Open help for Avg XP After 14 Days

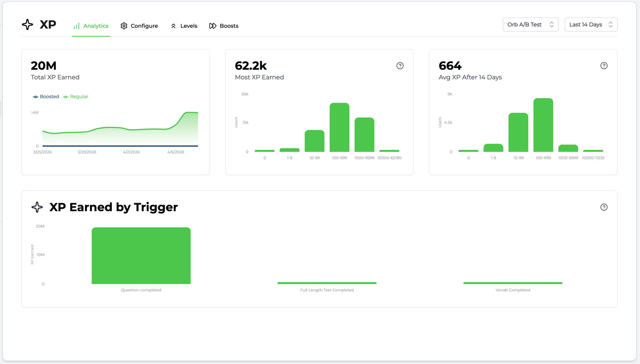click(604, 66)
